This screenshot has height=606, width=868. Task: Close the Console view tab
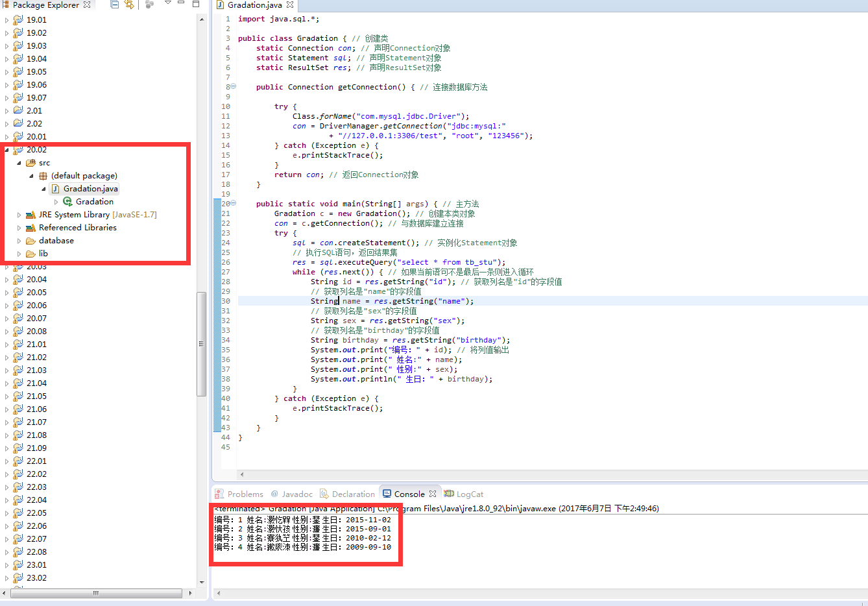(433, 494)
